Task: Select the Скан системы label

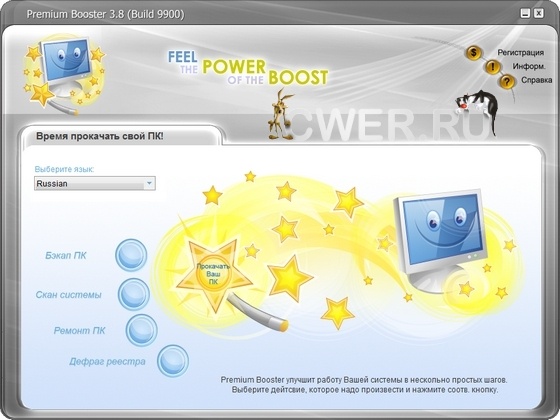Action: (x=69, y=295)
